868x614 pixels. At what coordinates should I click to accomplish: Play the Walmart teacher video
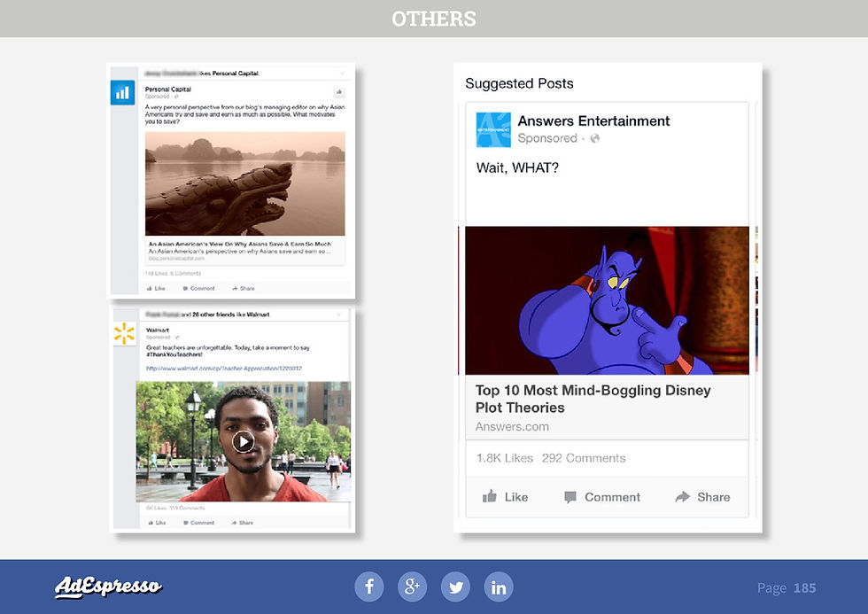pyautogui.click(x=243, y=442)
